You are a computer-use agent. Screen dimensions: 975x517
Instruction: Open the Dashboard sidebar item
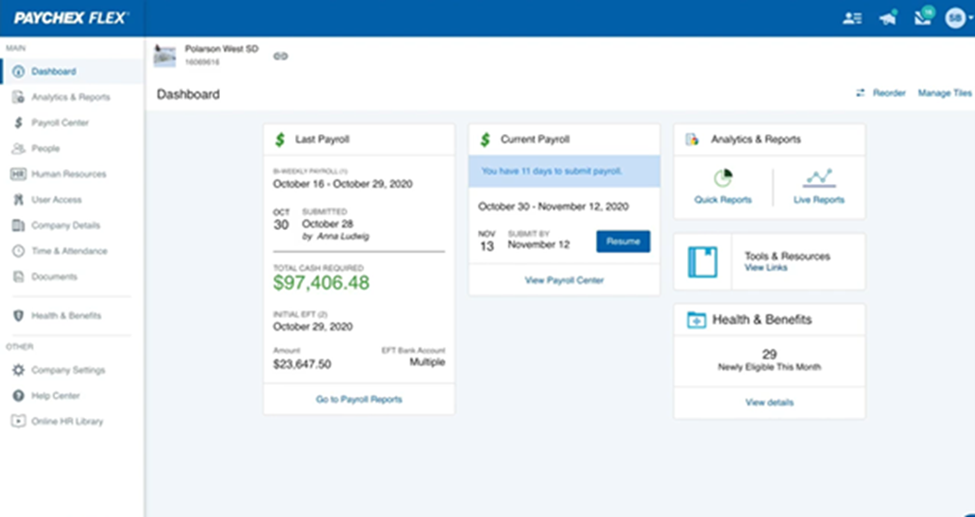[72, 72]
